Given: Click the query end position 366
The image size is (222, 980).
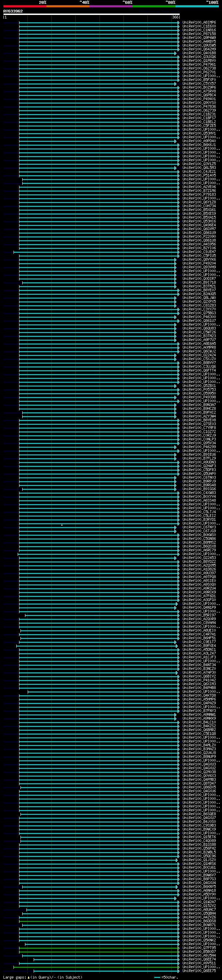Looking at the screenshot, I should tap(175, 17).
